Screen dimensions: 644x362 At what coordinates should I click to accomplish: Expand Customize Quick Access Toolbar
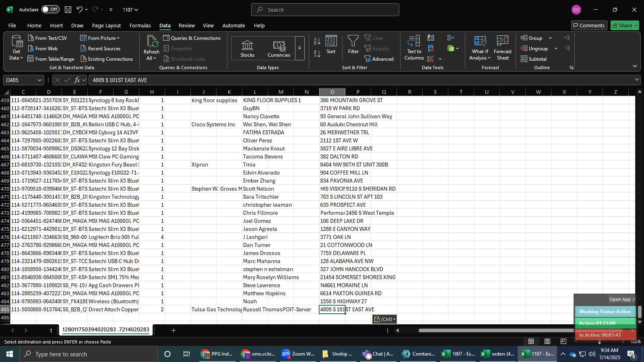111,10
